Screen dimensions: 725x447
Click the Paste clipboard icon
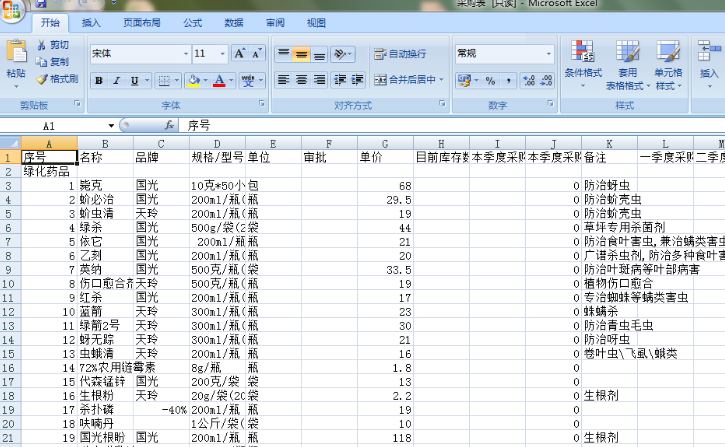[16, 52]
